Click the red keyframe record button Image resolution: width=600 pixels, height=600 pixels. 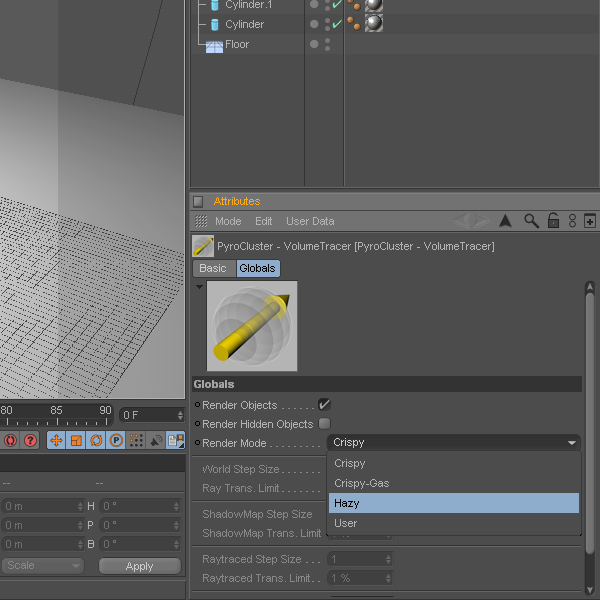[x=10, y=440]
